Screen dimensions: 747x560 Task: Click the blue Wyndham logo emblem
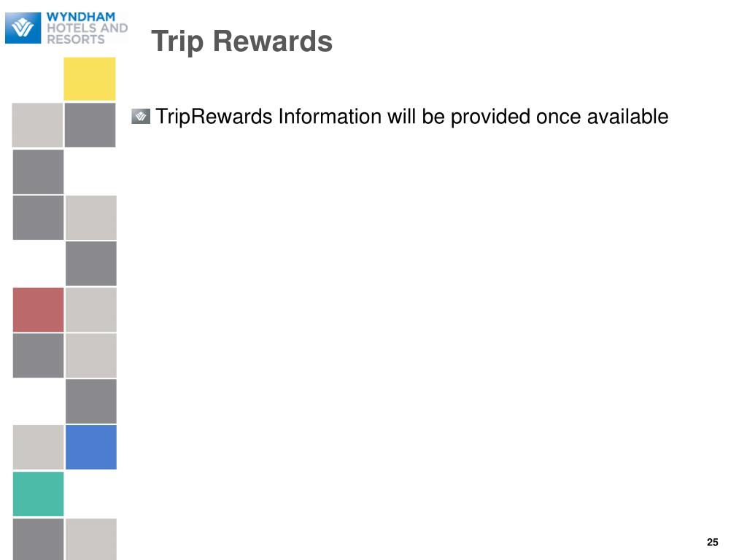[x=23, y=28]
